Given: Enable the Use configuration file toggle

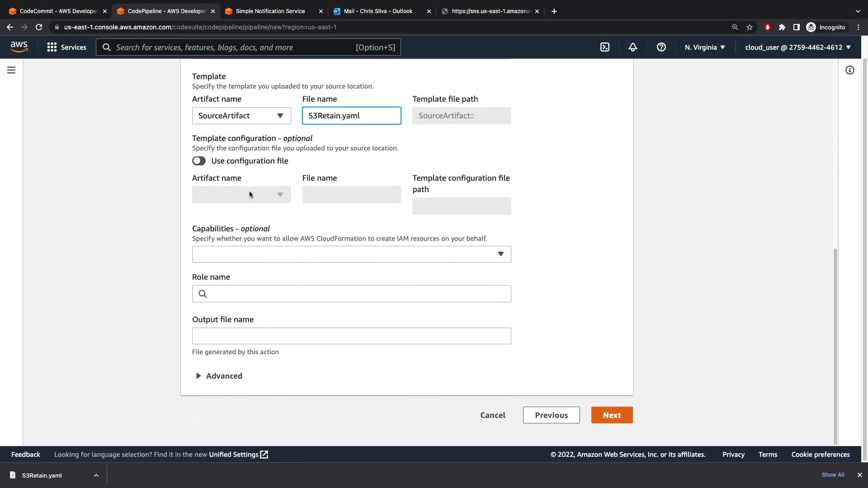Looking at the screenshot, I should (x=199, y=161).
